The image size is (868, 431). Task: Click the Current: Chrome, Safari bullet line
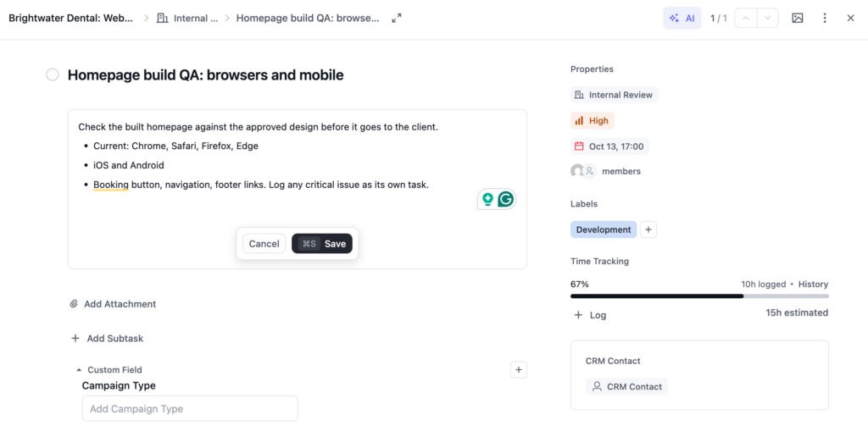click(175, 146)
